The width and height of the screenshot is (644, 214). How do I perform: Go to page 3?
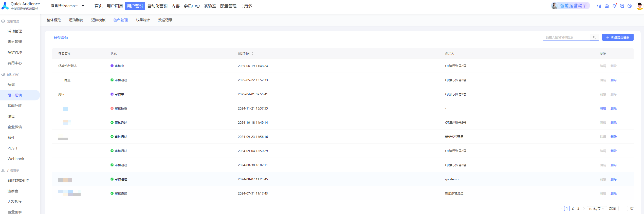tap(578, 208)
